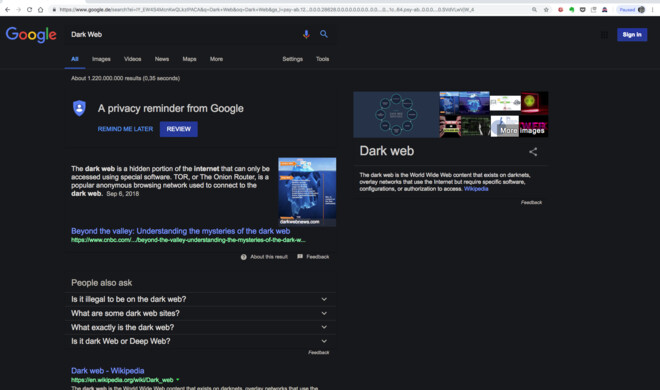This screenshot has width=660, height=390.
Task: Open the Pocket extension icon
Action: 583,9
